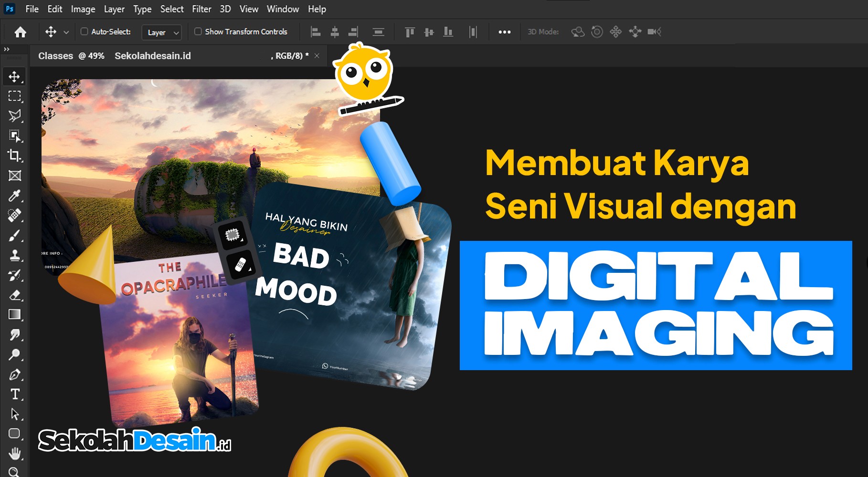Enable the Auto-Select checkbox
868x477 pixels.
pos(84,31)
